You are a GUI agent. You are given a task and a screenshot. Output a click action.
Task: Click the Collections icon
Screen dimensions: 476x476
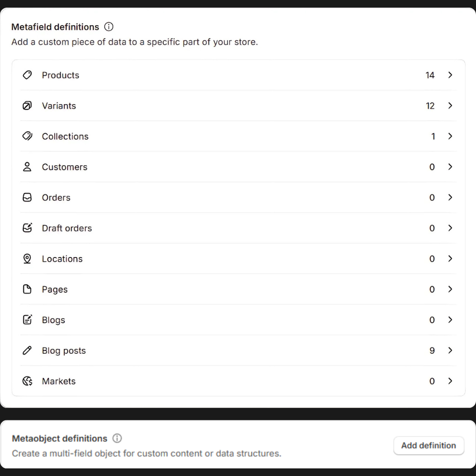coord(27,136)
